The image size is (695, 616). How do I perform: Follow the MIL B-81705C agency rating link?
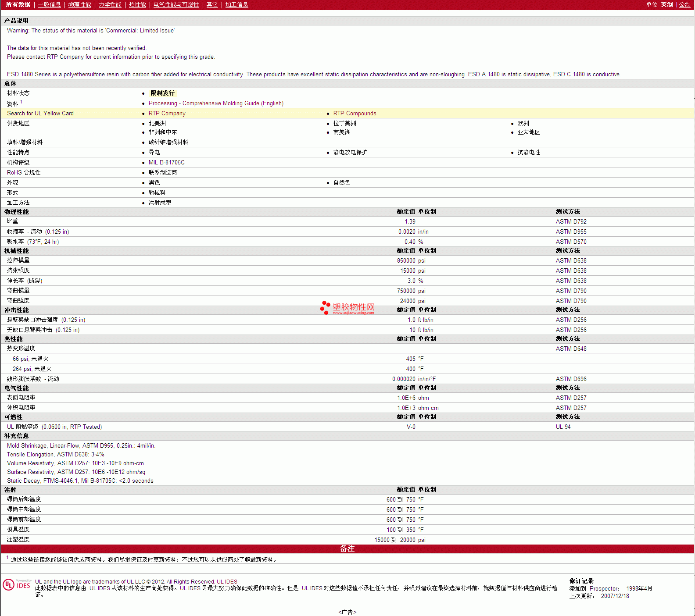(x=166, y=163)
